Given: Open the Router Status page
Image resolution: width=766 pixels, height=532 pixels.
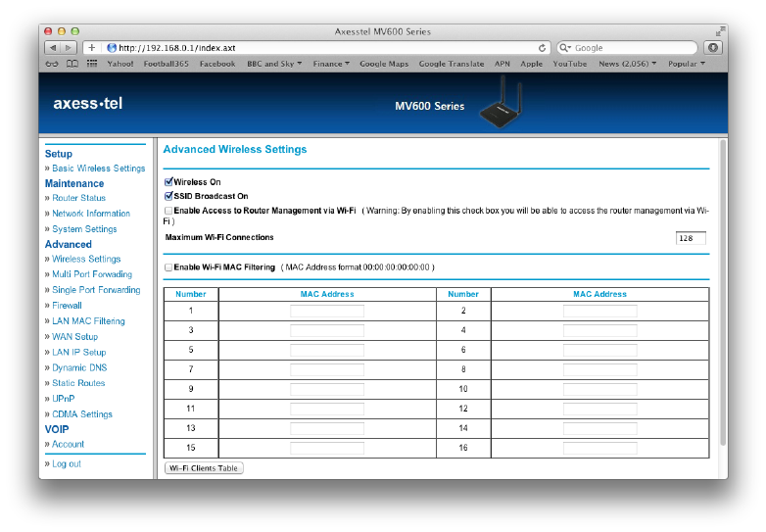Looking at the screenshot, I should (78, 198).
